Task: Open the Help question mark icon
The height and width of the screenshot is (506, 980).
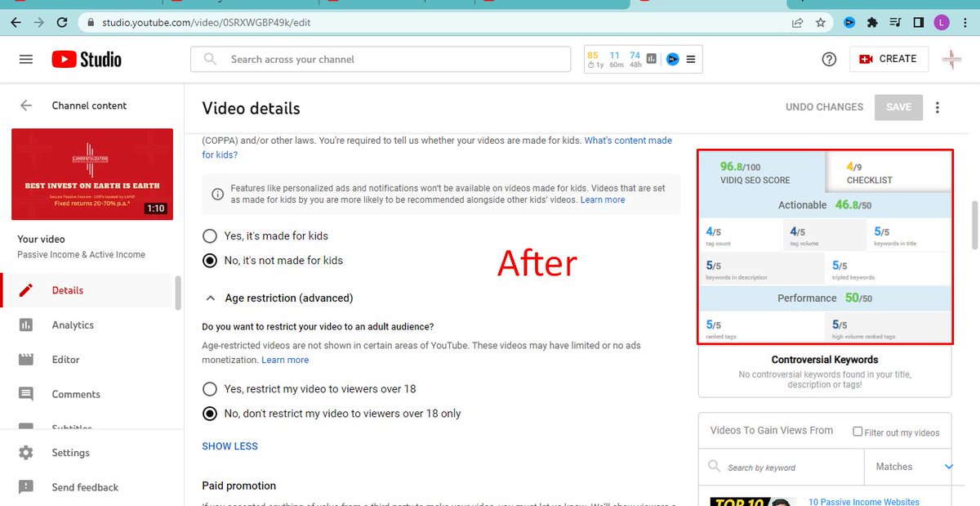Action: 829,59
